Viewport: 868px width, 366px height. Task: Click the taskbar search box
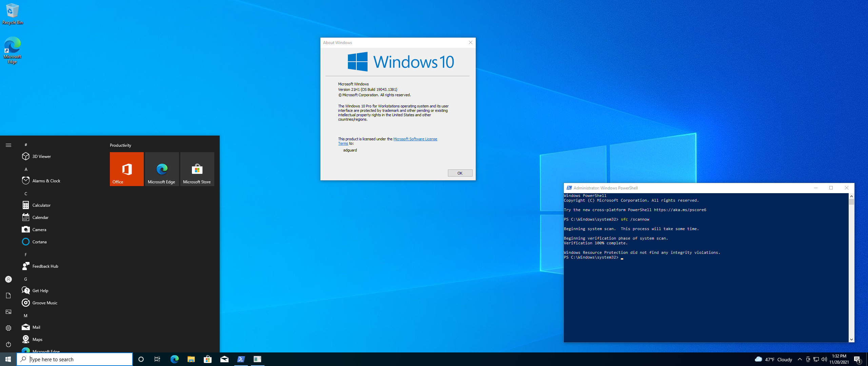(75, 359)
